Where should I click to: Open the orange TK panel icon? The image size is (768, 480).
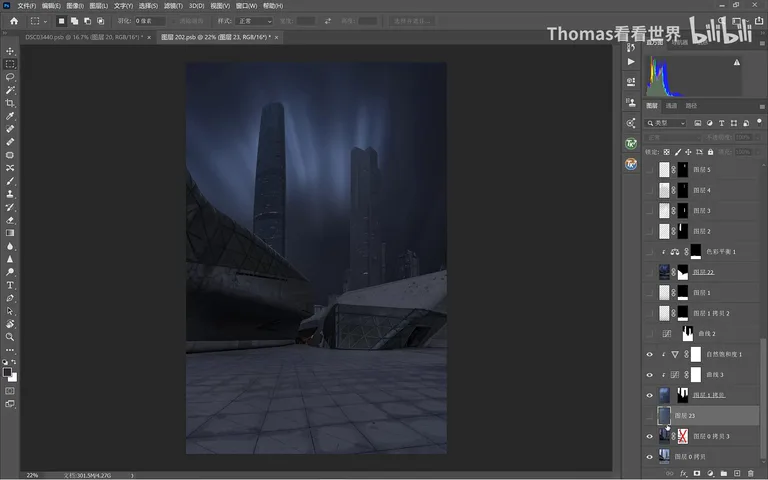[631, 164]
